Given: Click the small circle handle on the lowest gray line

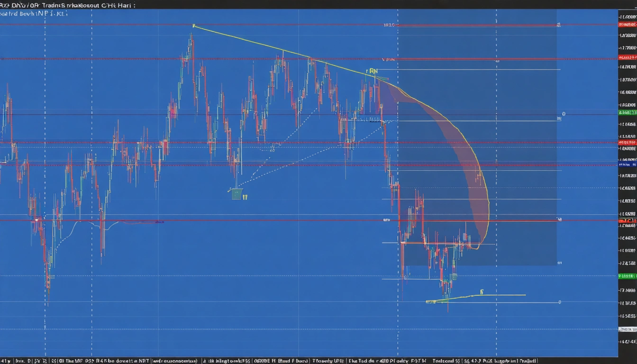Looking at the screenshot, I should tap(559, 302).
